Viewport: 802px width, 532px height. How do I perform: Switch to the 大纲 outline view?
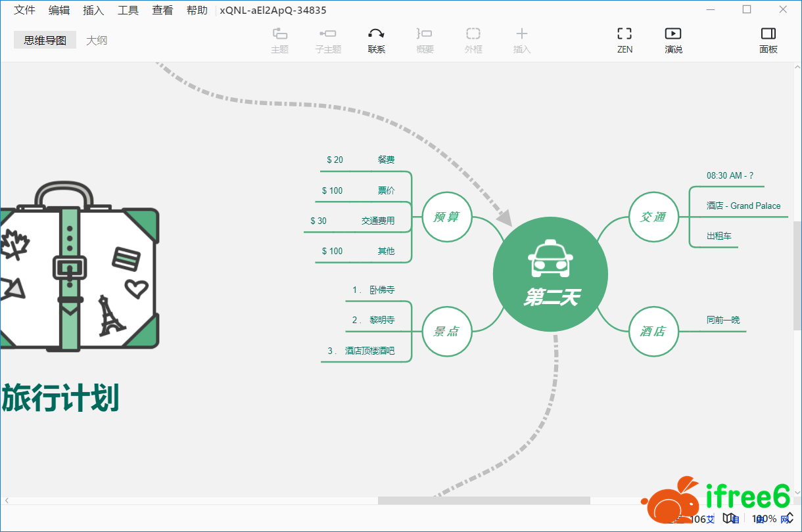click(97, 40)
